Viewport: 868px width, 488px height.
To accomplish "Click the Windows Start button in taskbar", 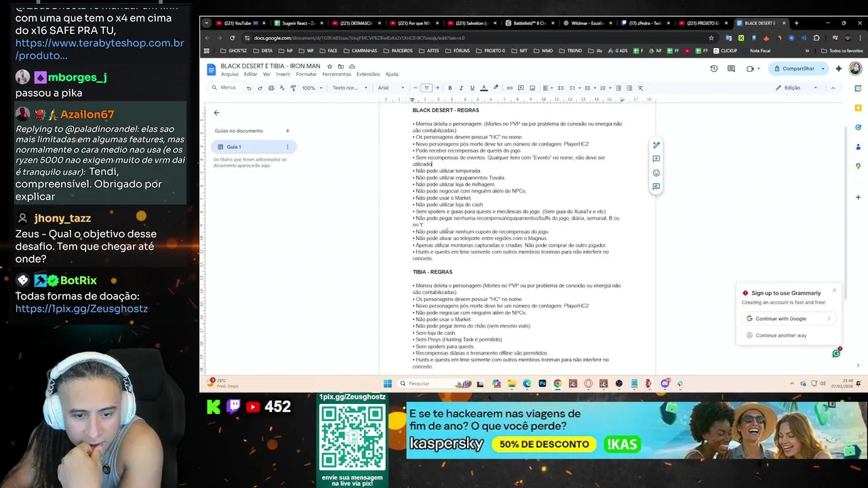I will [387, 384].
